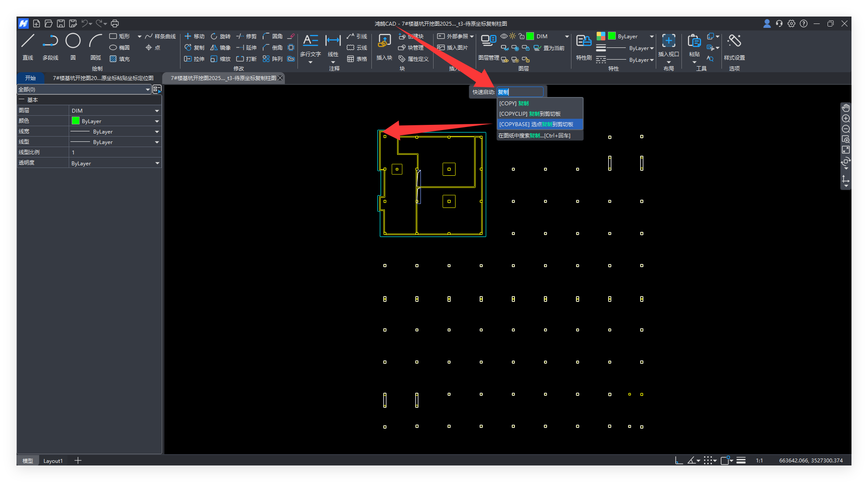Image resolution: width=868 pixels, height=482 pixels.
Task: Click the pan hand icon in navigation bar
Action: click(846, 108)
